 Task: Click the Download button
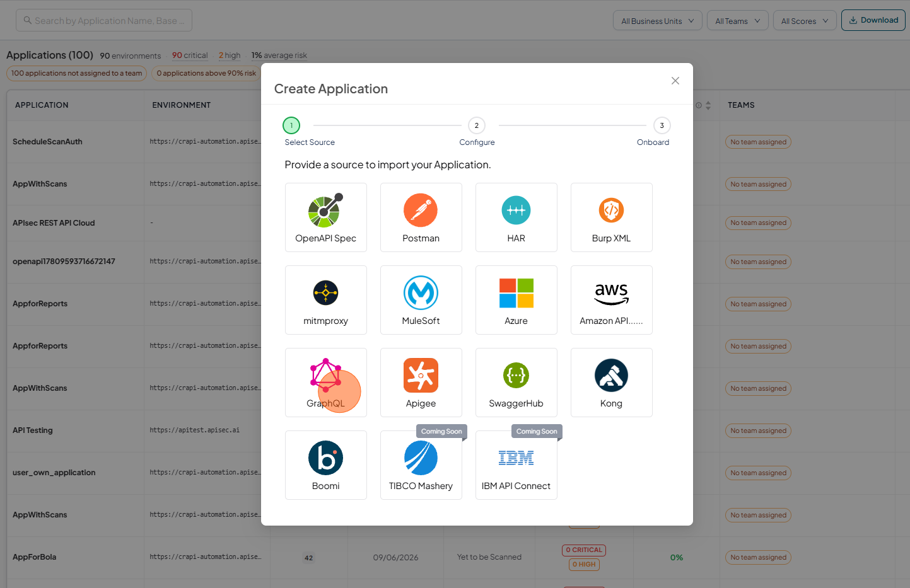[873, 20]
